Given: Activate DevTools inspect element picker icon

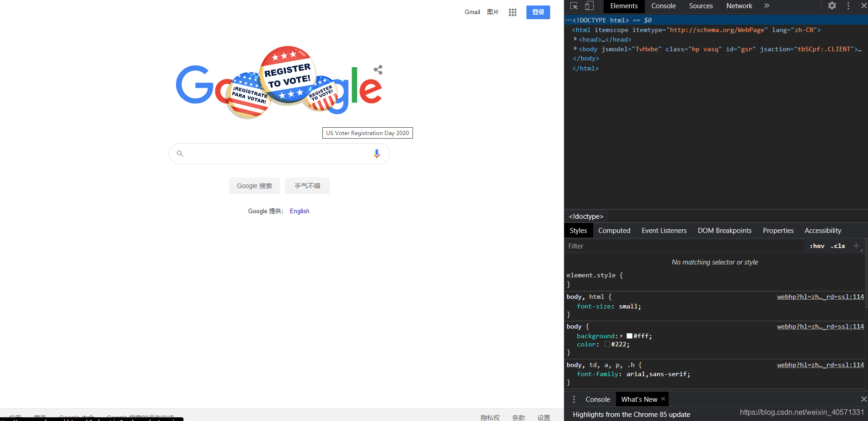Looking at the screenshot, I should click(x=574, y=6).
